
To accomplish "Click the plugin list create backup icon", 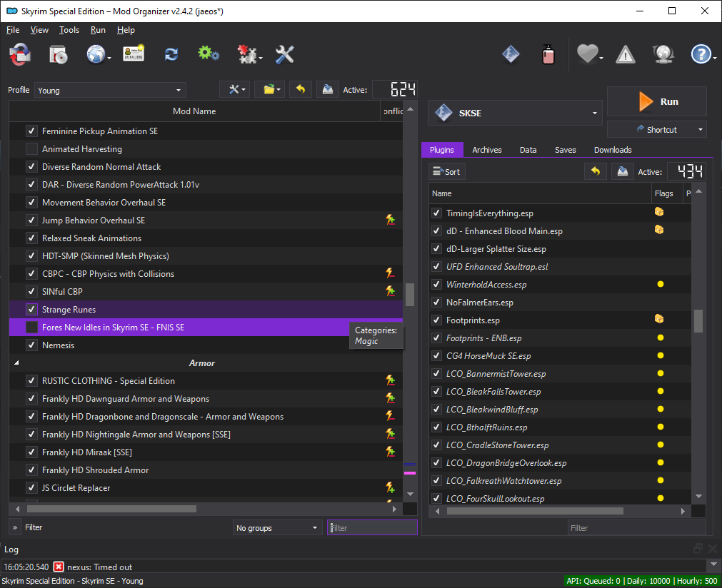I will tap(623, 171).
